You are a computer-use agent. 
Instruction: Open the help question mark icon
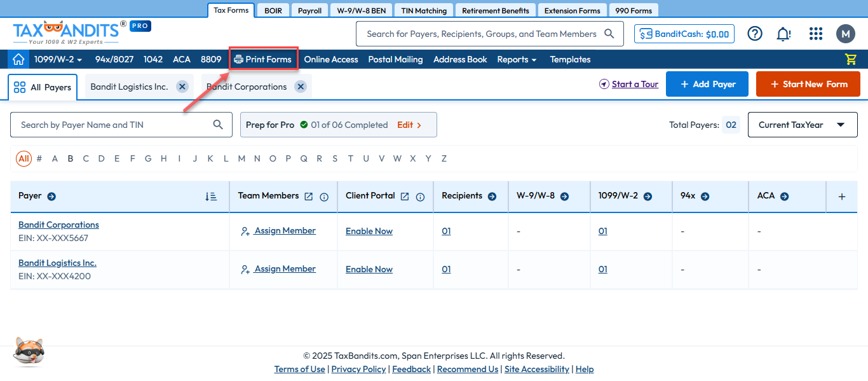755,34
